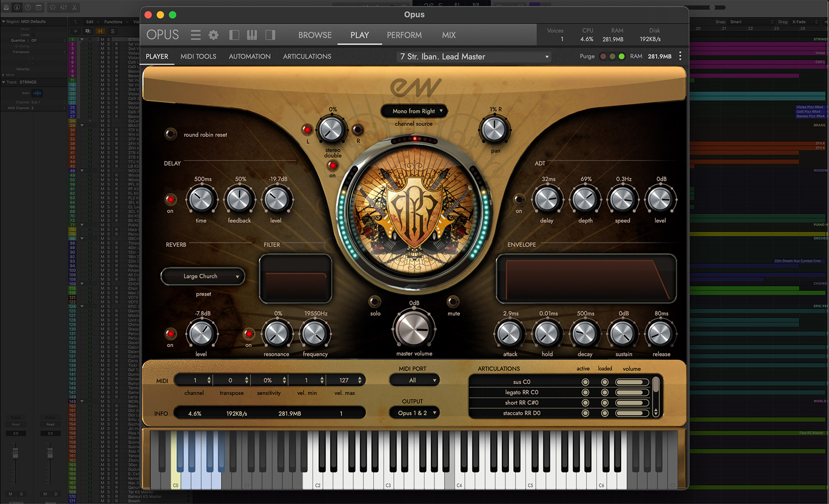Toggle the stereo double on button

[333, 165]
